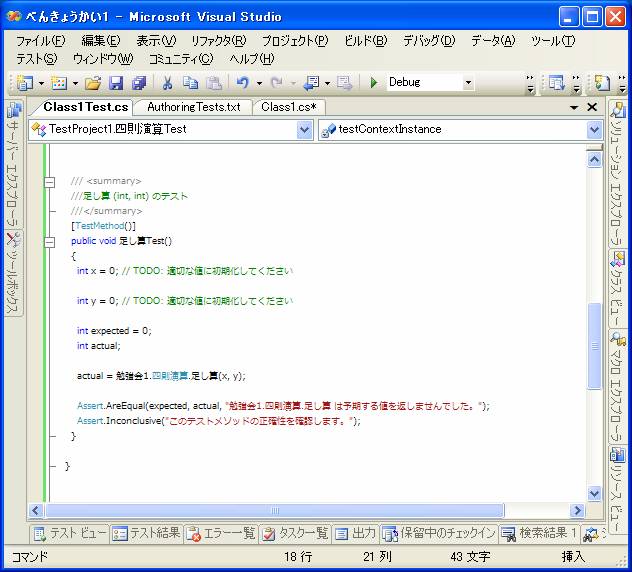Click the Save All icon
The image size is (632, 572).
coord(139,83)
